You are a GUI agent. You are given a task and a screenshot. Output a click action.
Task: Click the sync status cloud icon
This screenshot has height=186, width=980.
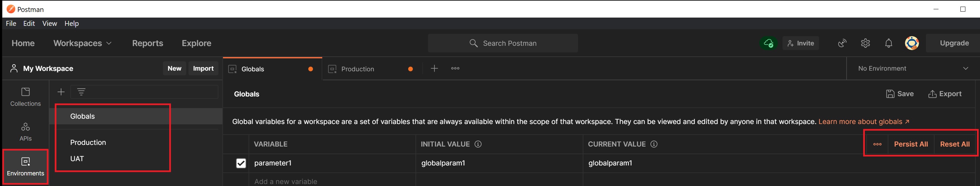[x=768, y=43]
